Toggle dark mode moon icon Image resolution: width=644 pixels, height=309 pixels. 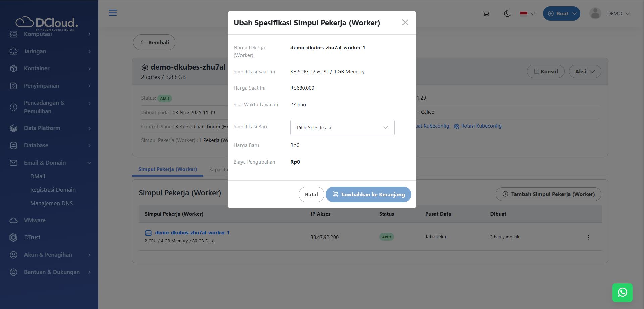(507, 14)
